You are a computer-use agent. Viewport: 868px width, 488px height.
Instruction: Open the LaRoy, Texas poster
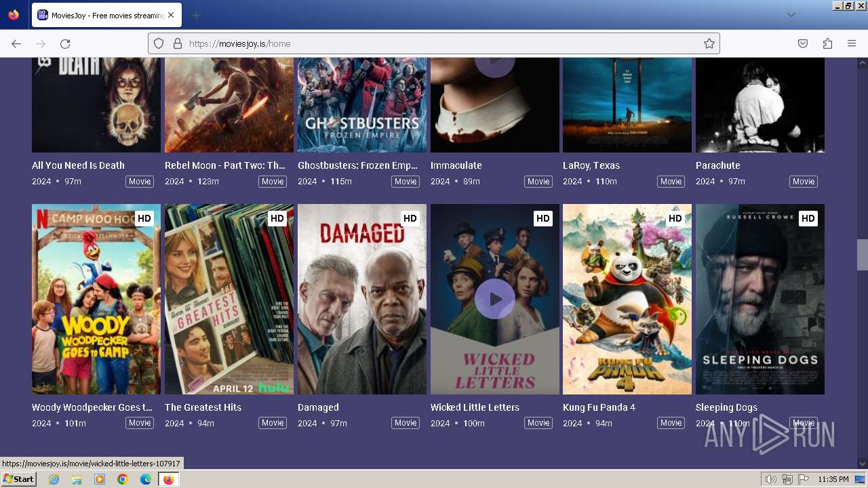[x=627, y=105]
